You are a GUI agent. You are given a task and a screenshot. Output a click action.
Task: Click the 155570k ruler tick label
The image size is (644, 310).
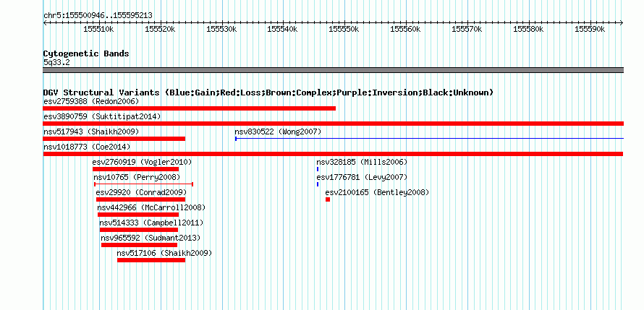click(x=467, y=29)
